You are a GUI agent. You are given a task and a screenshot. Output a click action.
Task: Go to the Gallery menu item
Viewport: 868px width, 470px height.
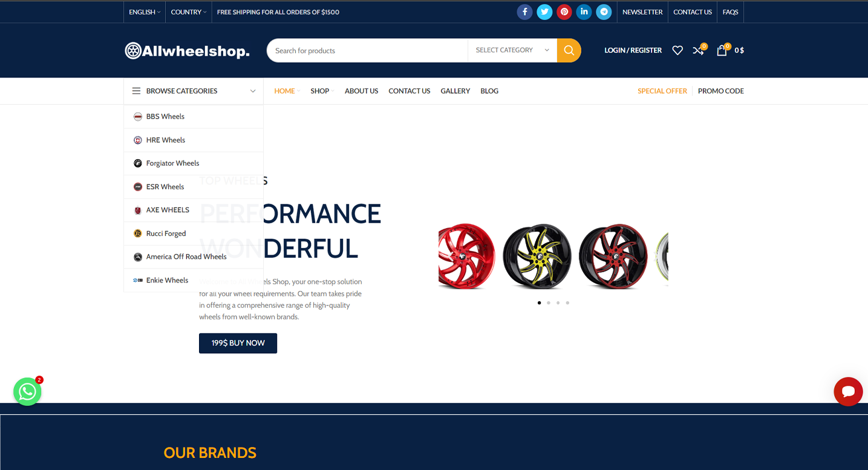coord(455,91)
